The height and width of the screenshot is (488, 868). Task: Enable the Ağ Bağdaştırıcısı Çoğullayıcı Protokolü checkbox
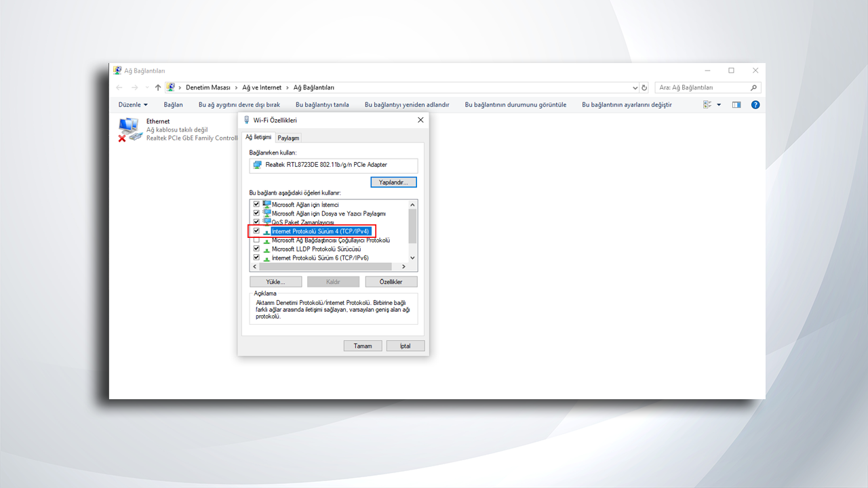(x=256, y=240)
